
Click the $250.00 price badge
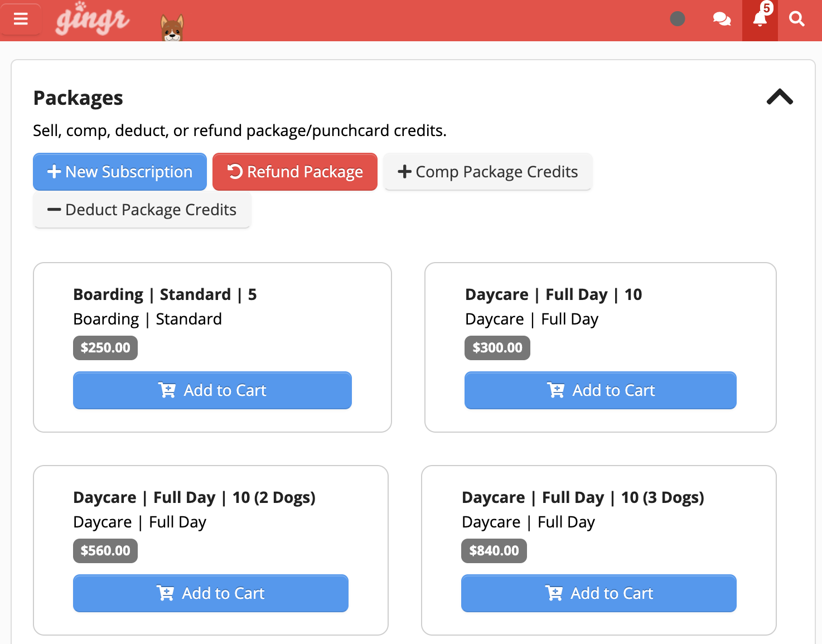click(105, 347)
